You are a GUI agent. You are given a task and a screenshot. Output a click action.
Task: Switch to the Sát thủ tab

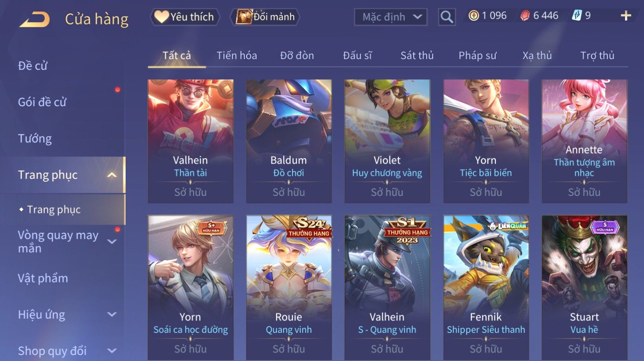417,55
